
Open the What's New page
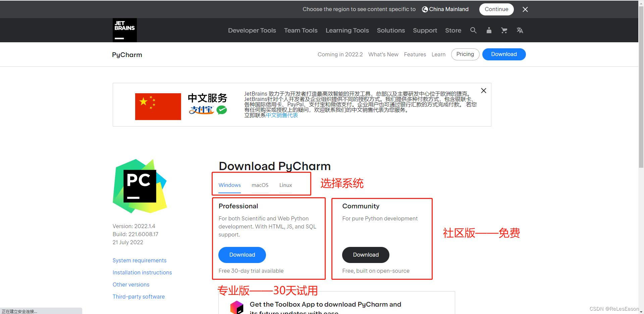point(383,54)
